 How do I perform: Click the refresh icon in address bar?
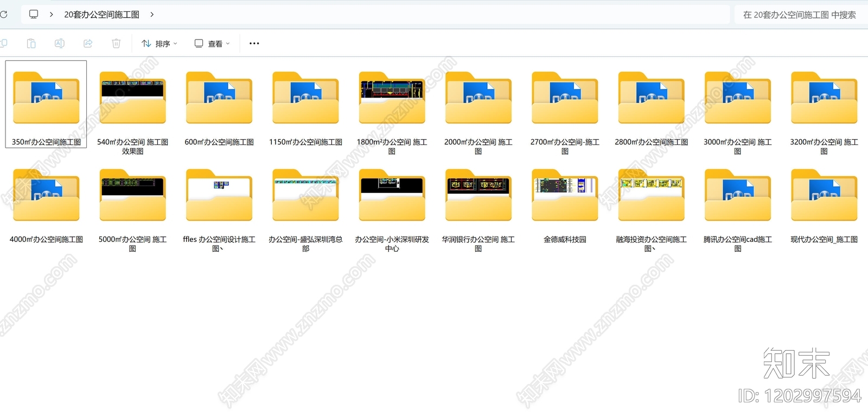(x=3, y=15)
